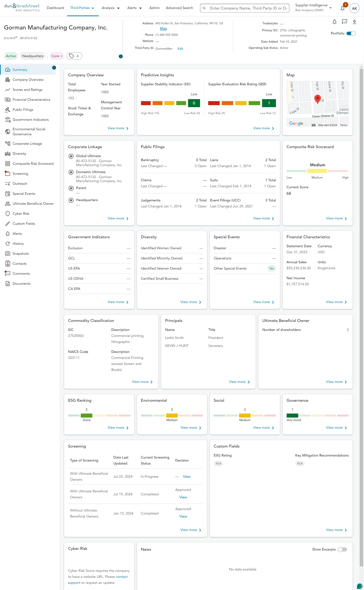Click the red map pin marker
The image size is (364, 590).
click(318, 99)
